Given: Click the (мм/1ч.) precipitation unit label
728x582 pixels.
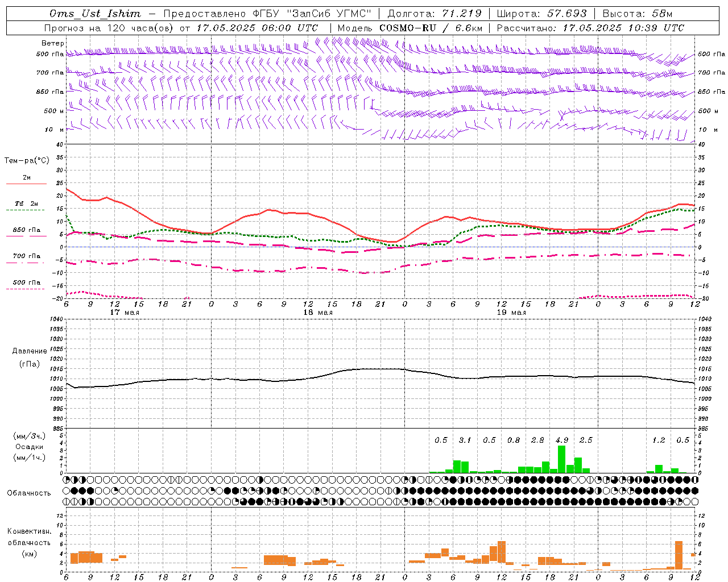Looking at the screenshot, I should [30, 458].
